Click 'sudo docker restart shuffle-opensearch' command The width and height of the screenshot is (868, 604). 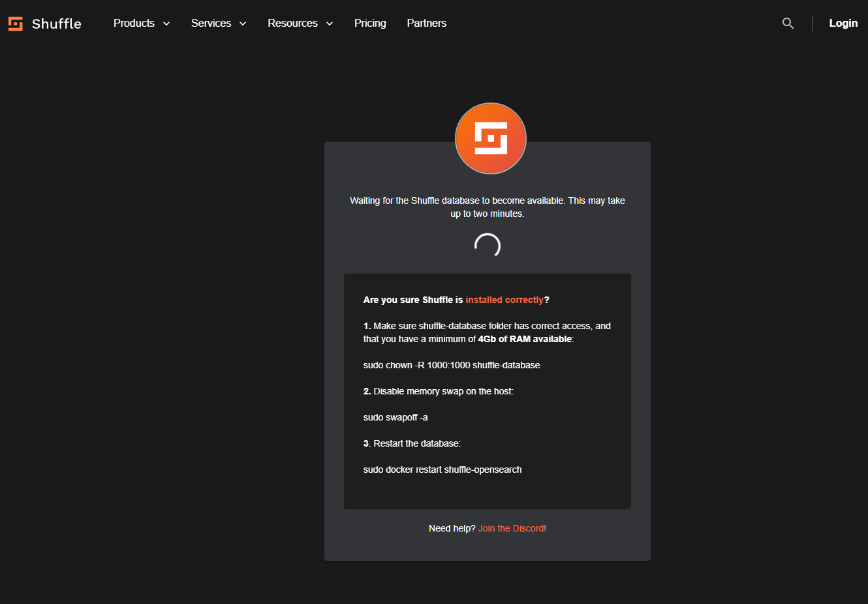pos(442,469)
